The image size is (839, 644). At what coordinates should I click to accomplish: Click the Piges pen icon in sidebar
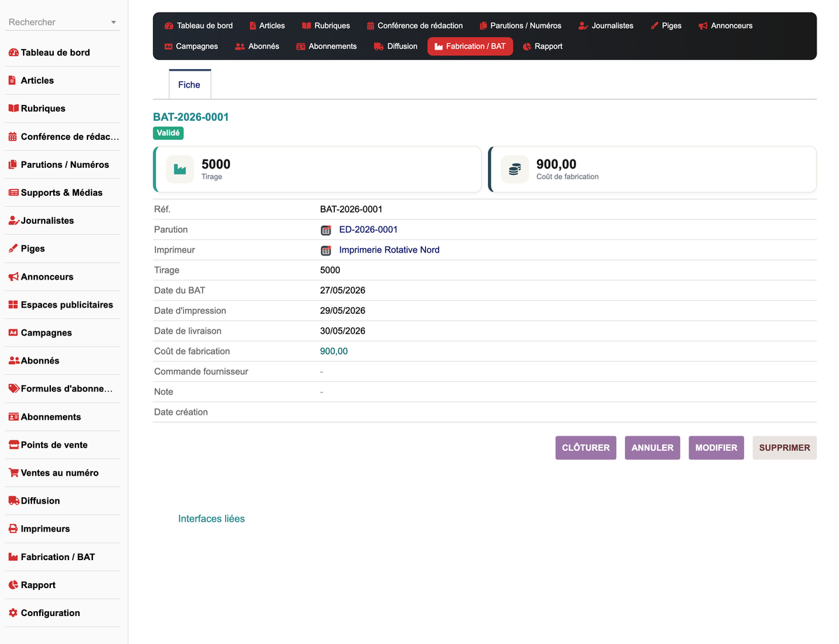click(13, 248)
